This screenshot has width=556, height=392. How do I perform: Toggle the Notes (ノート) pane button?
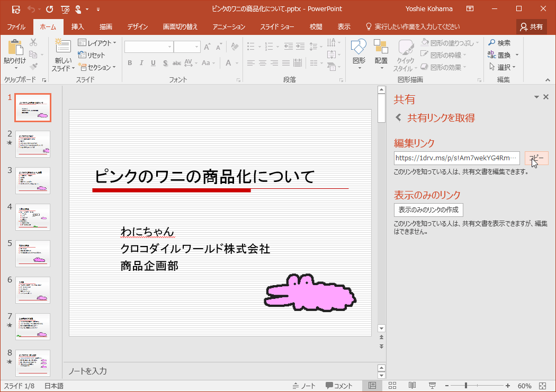[304, 386]
